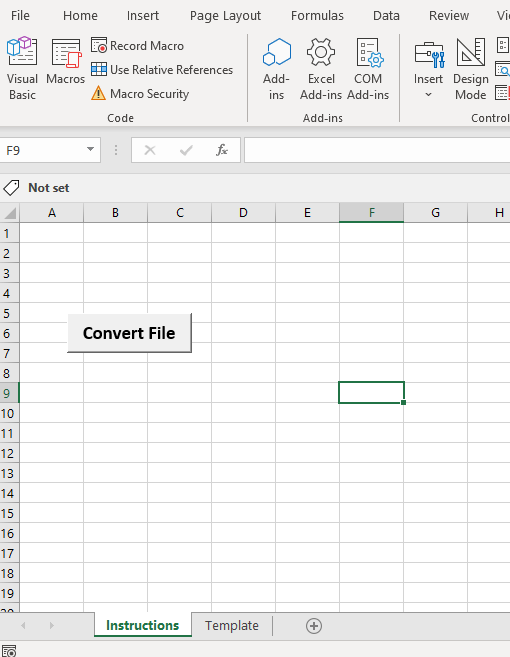This screenshot has height=657, width=510.
Task: Open the Instructions sheet tab
Action: point(142,625)
